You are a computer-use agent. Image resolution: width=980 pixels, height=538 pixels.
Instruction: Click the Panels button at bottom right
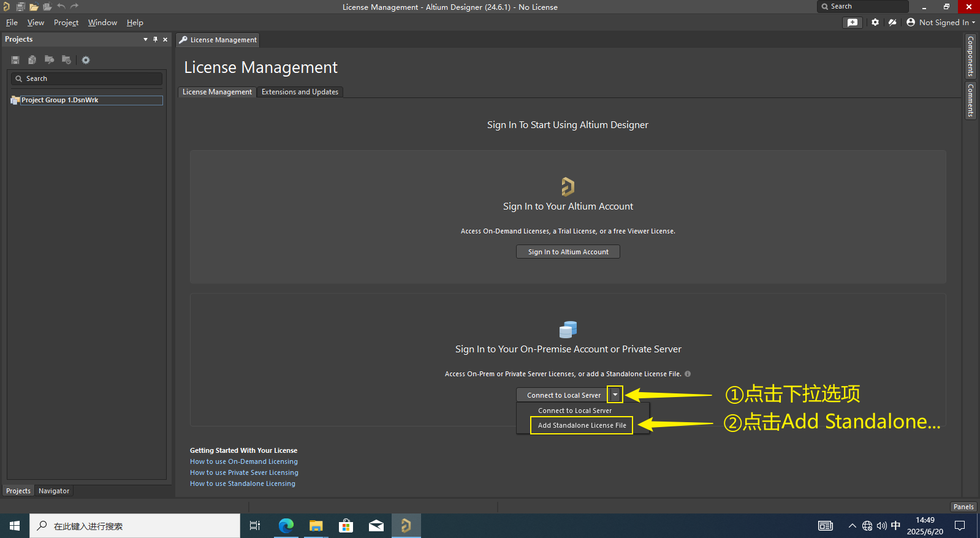963,507
